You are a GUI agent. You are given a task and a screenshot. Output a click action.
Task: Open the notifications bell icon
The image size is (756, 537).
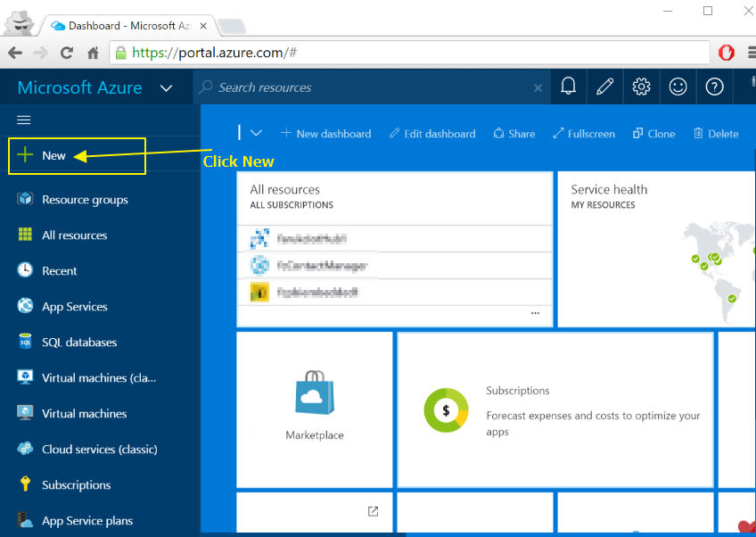coord(568,87)
